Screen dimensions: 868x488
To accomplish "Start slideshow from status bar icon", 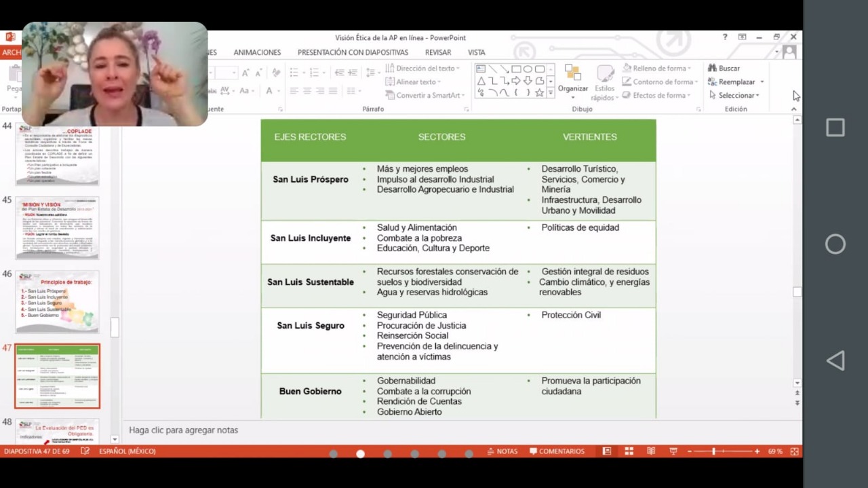I will tap(673, 451).
